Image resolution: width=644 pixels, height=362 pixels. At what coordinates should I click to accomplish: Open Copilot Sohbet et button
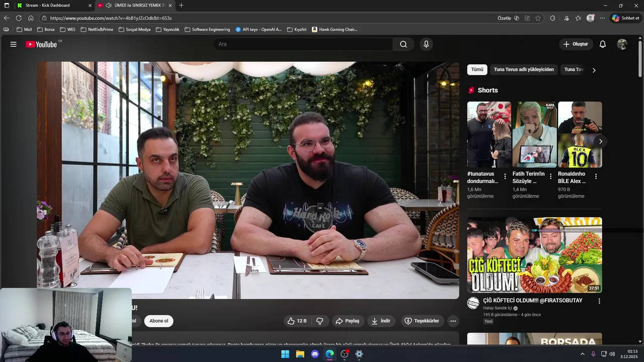pyautogui.click(x=625, y=18)
